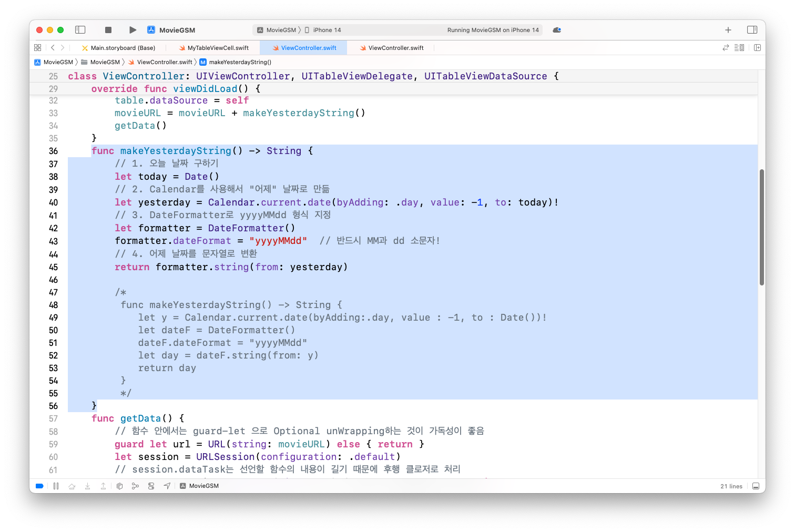Click the vertical editor scrollbar
Image resolution: width=795 pixels, height=532 pixels.
pos(761,227)
